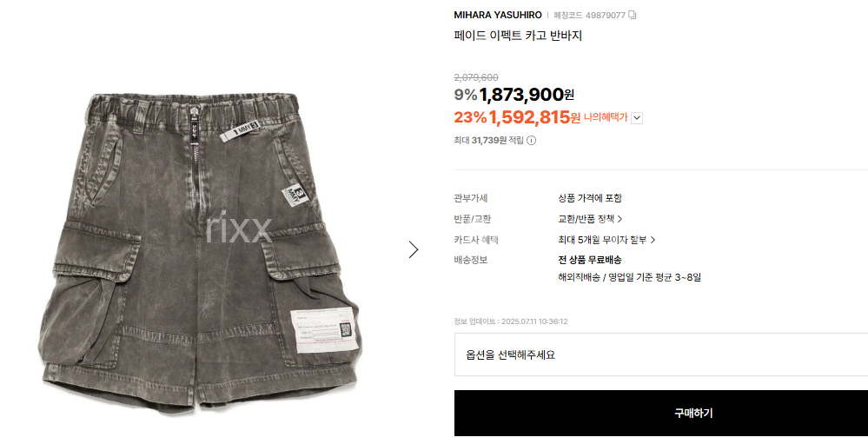868x444 pixels.
Task: Click the 최대 31,739원 적립 text
Action: pyautogui.click(x=489, y=141)
